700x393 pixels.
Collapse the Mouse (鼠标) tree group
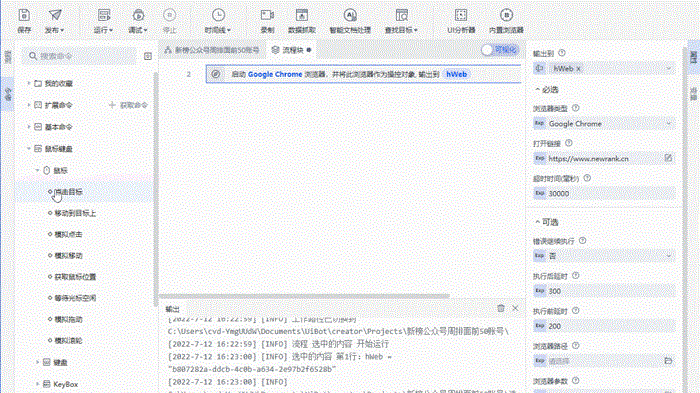38,170
